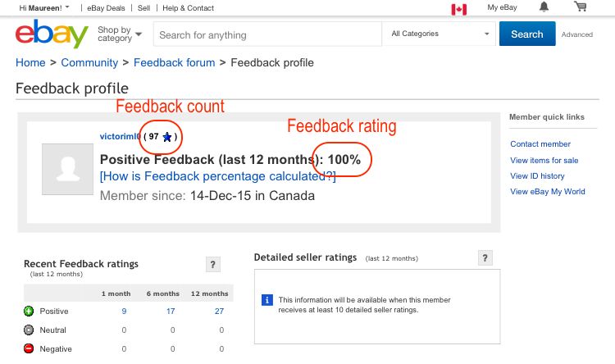Click the blue Search button
615x364 pixels.
(526, 34)
